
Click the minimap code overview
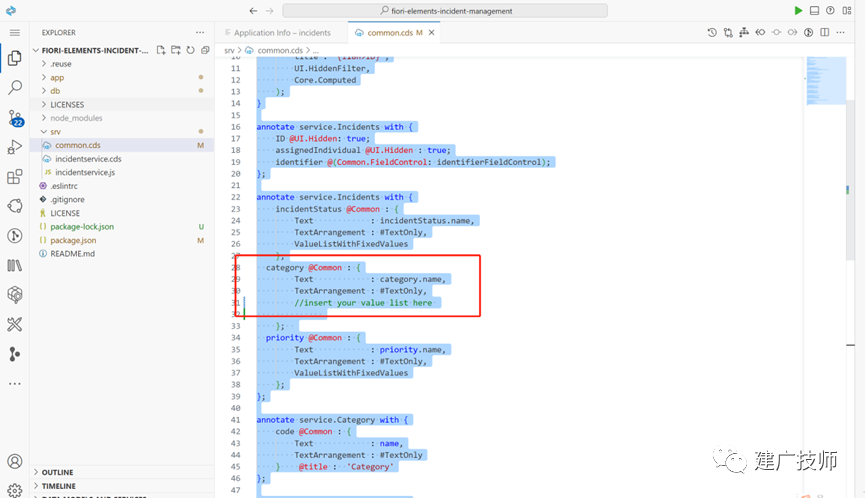point(826,81)
